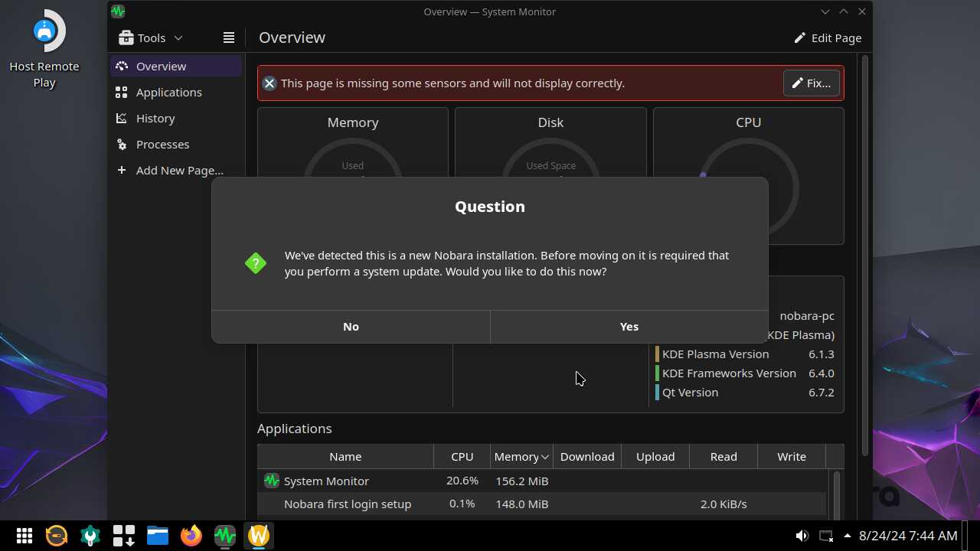Click the KDE Frameworks Version label
This screenshot has height=551, width=980.
pos(729,373)
